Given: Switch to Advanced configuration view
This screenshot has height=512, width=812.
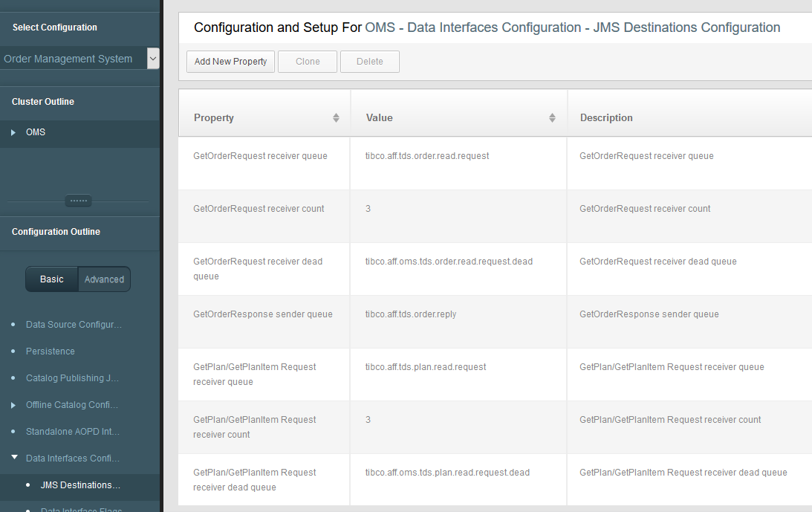Looking at the screenshot, I should click(x=104, y=279).
